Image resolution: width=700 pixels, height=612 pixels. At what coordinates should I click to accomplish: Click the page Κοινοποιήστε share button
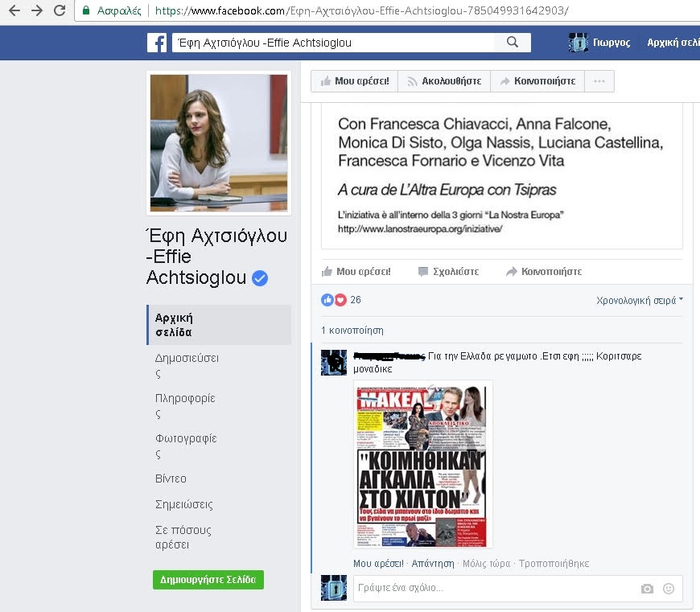(537, 81)
